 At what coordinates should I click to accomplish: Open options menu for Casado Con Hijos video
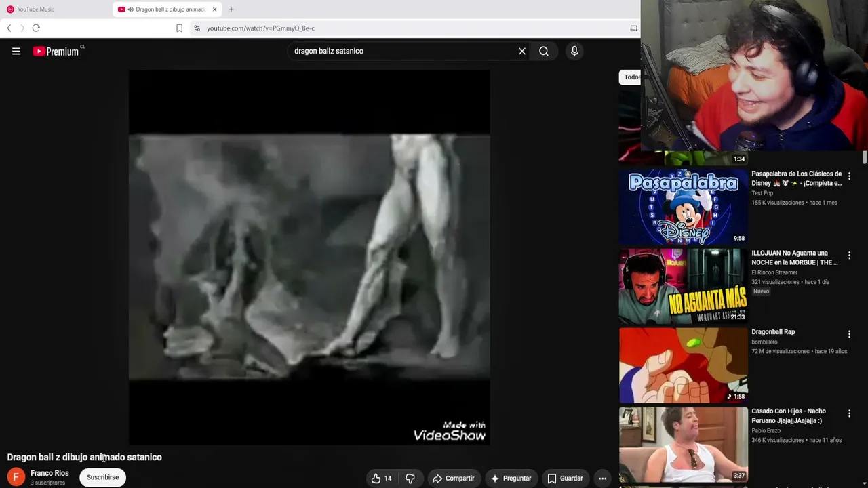(849, 413)
